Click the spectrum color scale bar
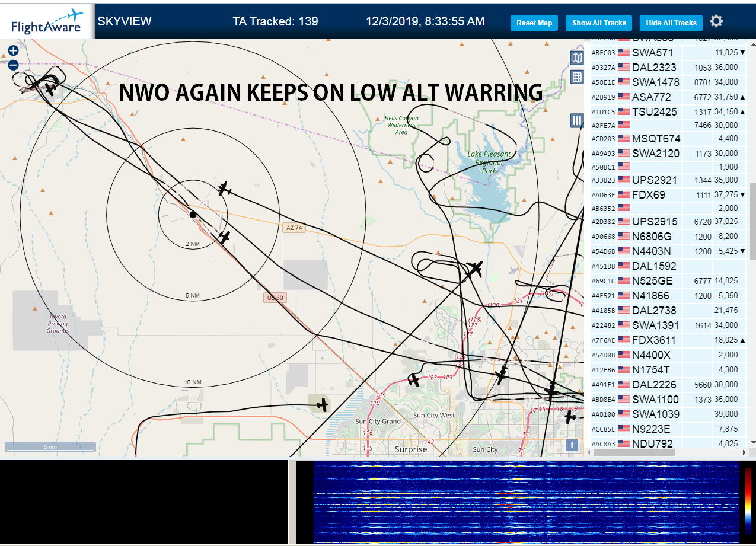Viewport: 756px width, 546px height. [x=749, y=502]
